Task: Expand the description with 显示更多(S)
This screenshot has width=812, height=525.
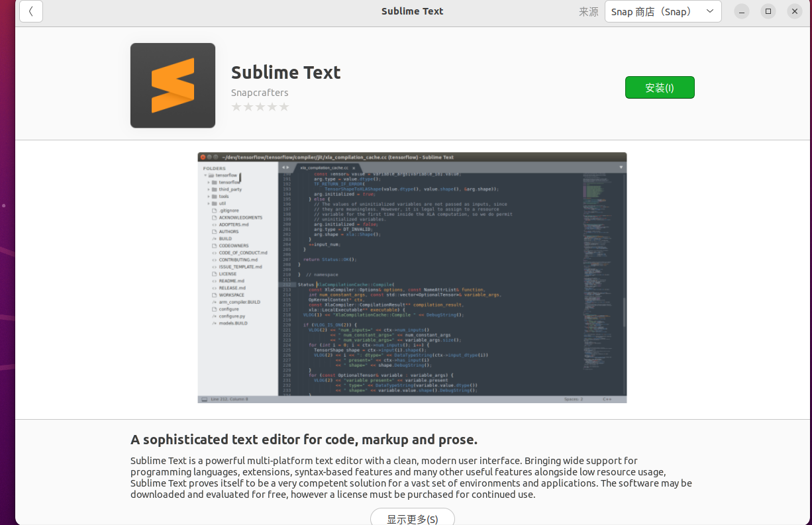Action: tap(412, 518)
